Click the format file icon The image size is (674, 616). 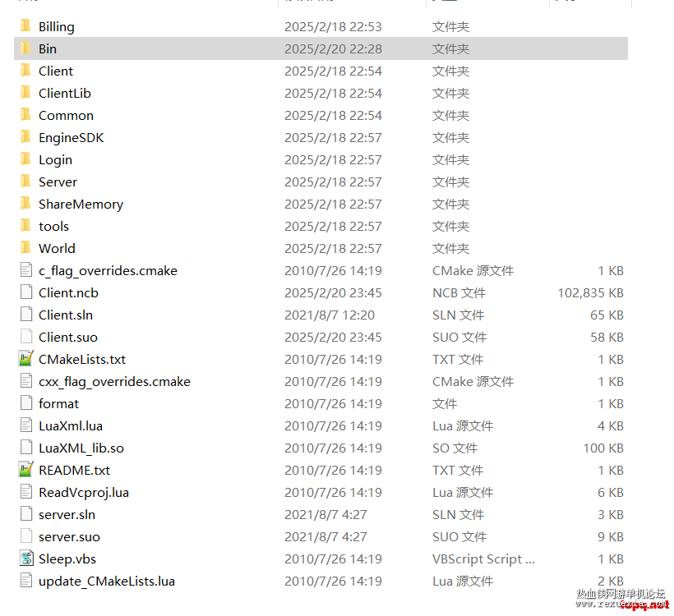coord(26,403)
